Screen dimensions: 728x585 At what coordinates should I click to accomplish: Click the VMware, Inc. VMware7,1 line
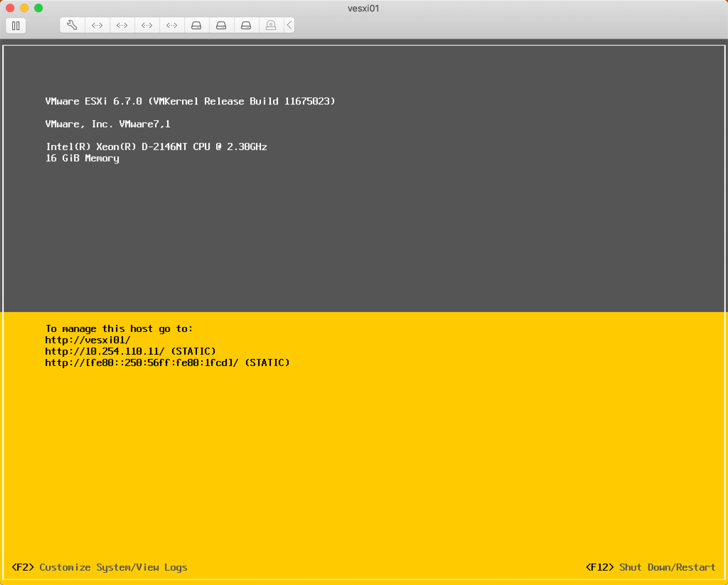pyautogui.click(x=108, y=124)
